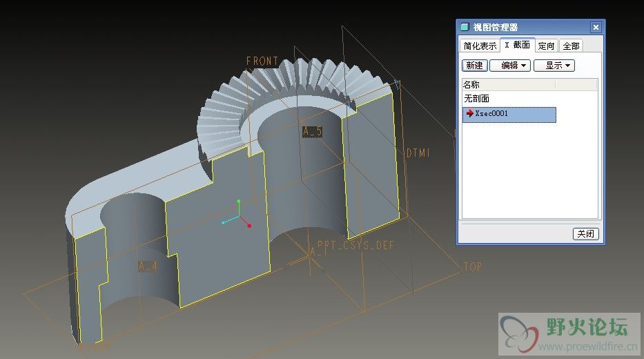Click the 视图管理器 title bar icon
The width and height of the screenshot is (644, 359).
465,27
